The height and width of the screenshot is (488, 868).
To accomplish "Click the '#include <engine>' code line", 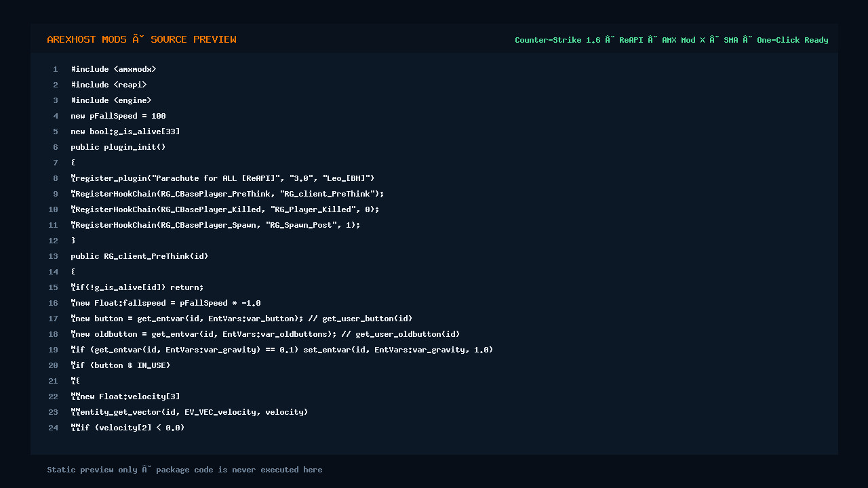I will [111, 100].
